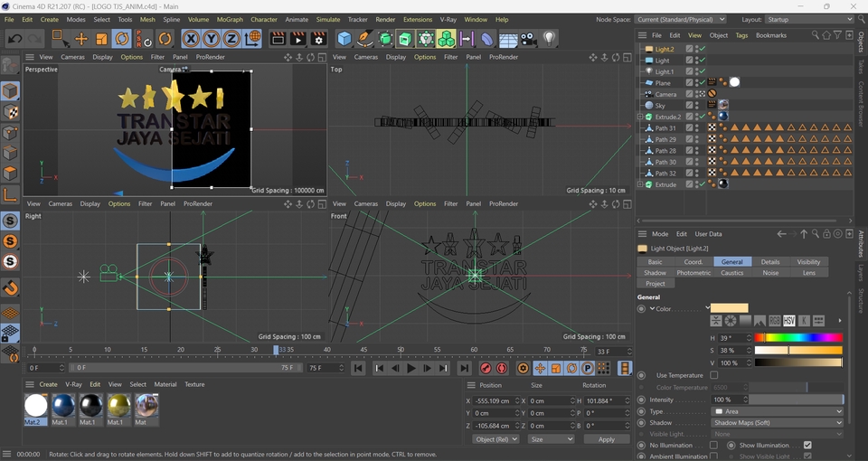Add a Floor environment object
The width and height of the screenshot is (868, 461).
pos(507,39)
